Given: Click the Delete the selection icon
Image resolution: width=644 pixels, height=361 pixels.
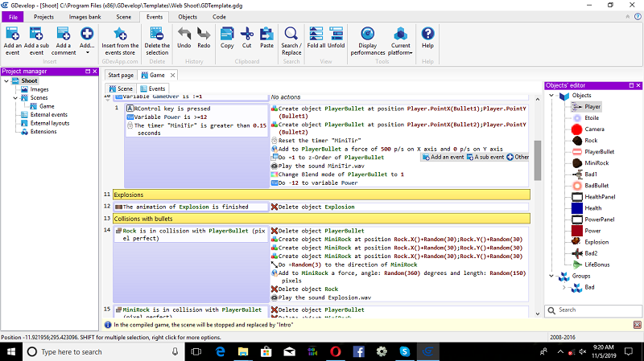Looking at the screenshot, I should tap(157, 33).
